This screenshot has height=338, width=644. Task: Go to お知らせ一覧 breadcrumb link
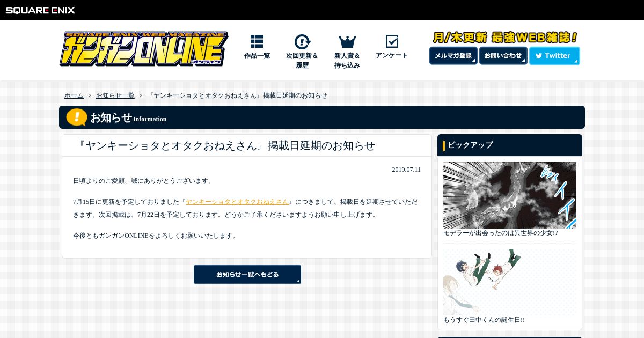(x=115, y=95)
